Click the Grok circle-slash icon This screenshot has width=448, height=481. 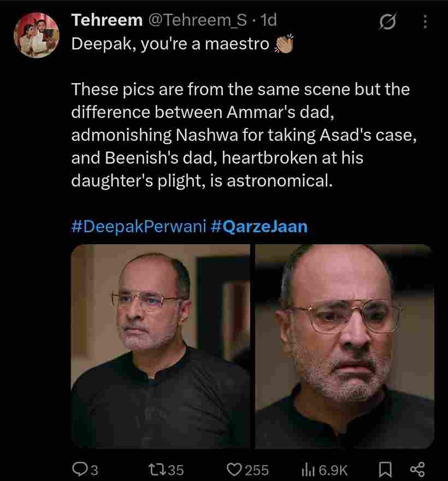coord(387,22)
